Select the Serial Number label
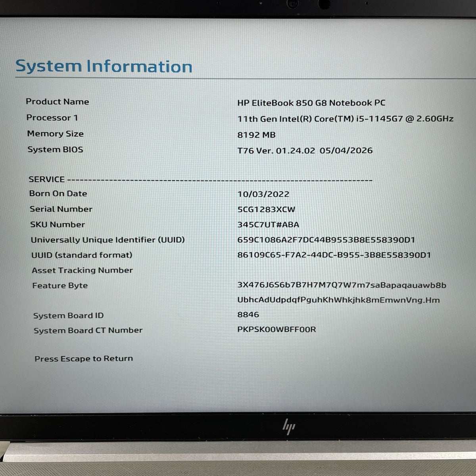This screenshot has height=476, width=476. [x=61, y=209]
